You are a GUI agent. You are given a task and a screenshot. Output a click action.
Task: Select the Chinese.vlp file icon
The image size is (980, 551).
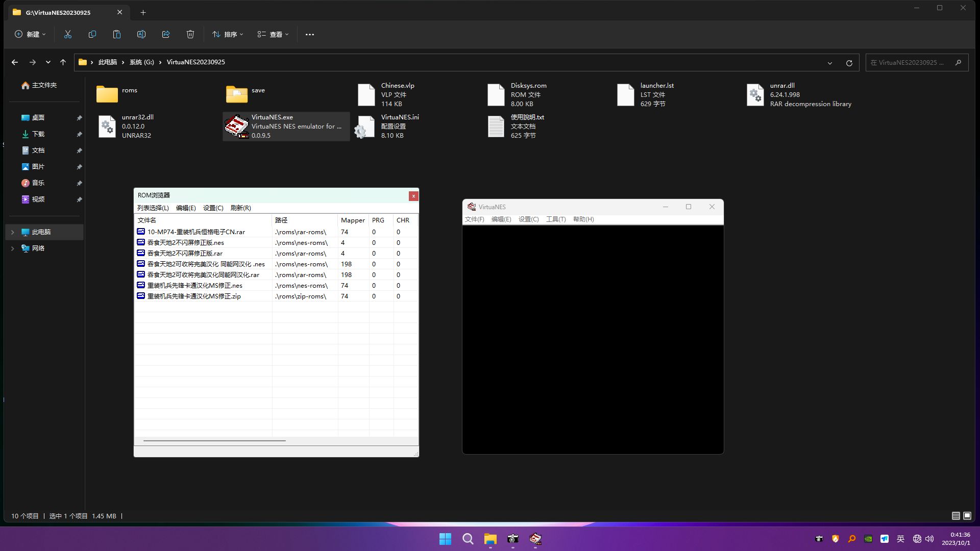(366, 95)
